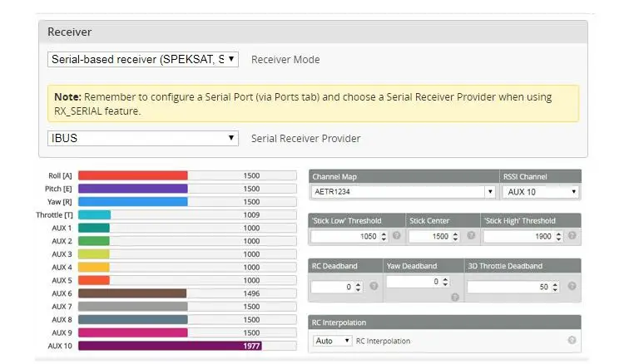Click the AUX 10 channel label

60,346
